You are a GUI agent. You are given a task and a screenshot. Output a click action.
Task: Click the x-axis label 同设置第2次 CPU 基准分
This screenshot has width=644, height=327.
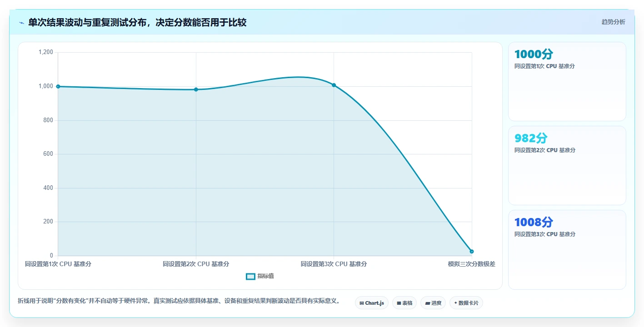196,264
